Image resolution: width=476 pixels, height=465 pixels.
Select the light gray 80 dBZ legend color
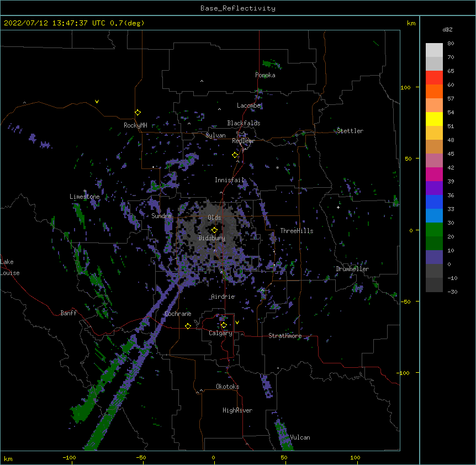[x=434, y=50]
